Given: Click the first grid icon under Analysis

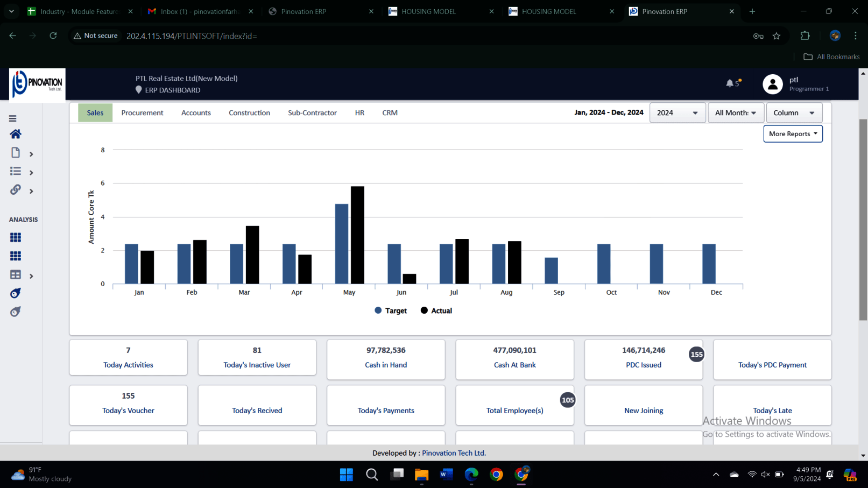Looking at the screenshot, I should coord(16,237).
